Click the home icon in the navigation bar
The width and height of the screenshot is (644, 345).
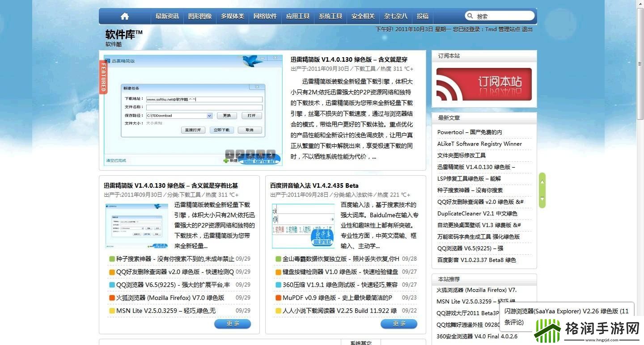(x=124, y=16)
